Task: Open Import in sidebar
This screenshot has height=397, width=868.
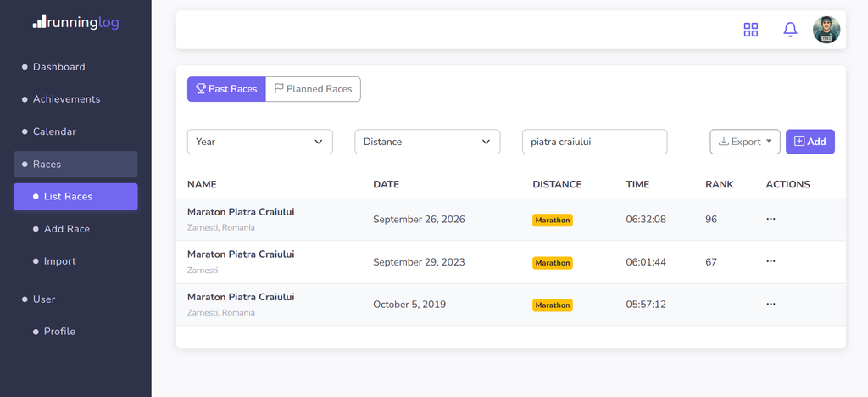Action: (x=75, y=261)
